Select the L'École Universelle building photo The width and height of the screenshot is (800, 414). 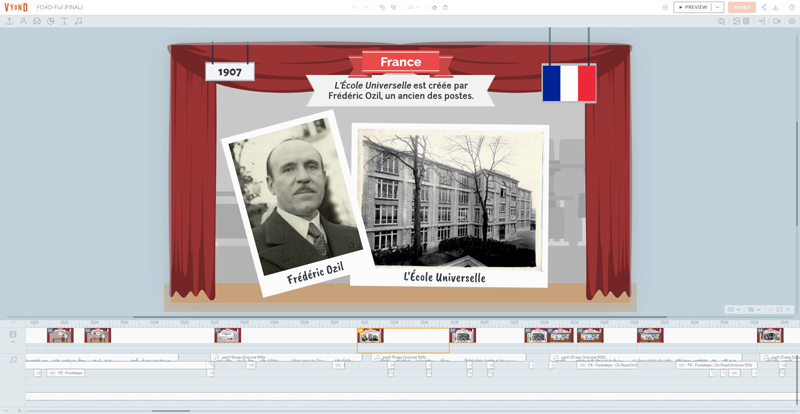449,205
